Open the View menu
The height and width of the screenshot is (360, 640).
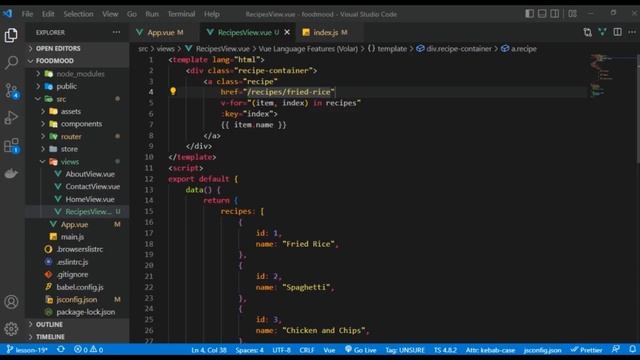pyautogui.click(x=110, y=14)
